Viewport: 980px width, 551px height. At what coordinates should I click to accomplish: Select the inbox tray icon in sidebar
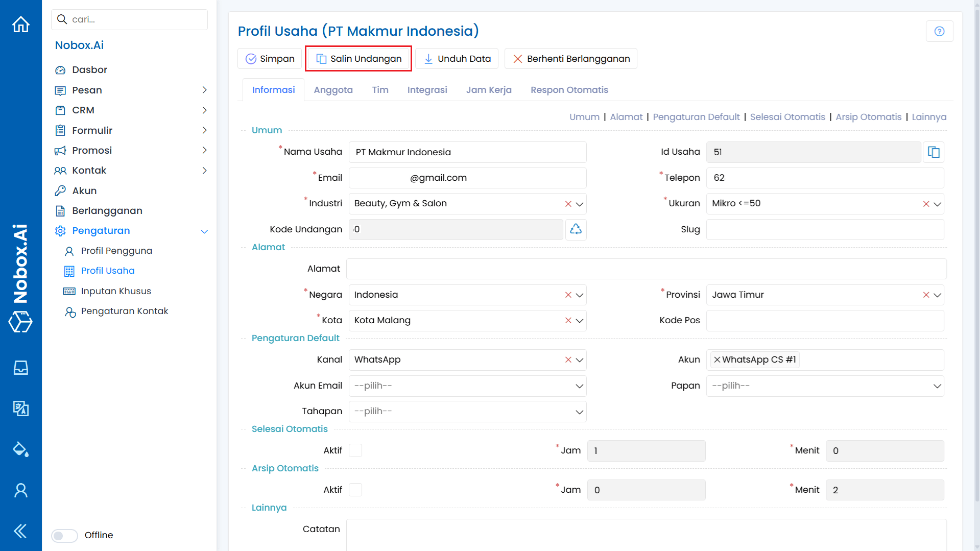point(20,367)
